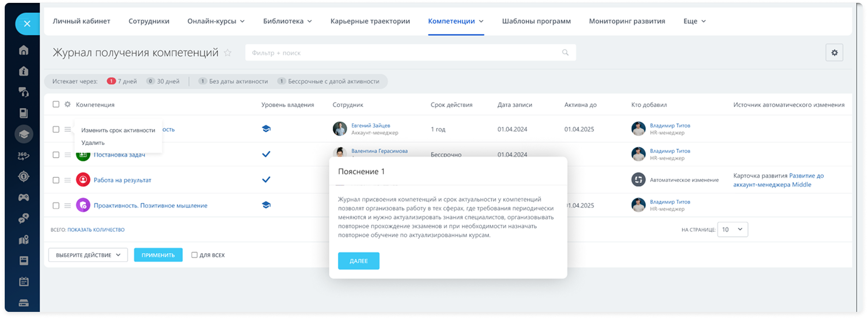868x319 pixels.
Task: Open the rows per page dropdown showing 10
Action: pos(732,229)
